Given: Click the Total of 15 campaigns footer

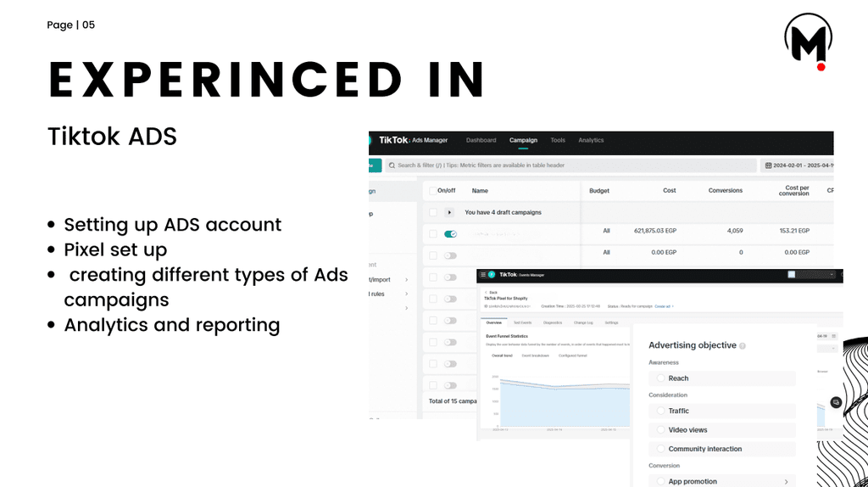Looking at the screenshot, I should [x=453, y=401].
